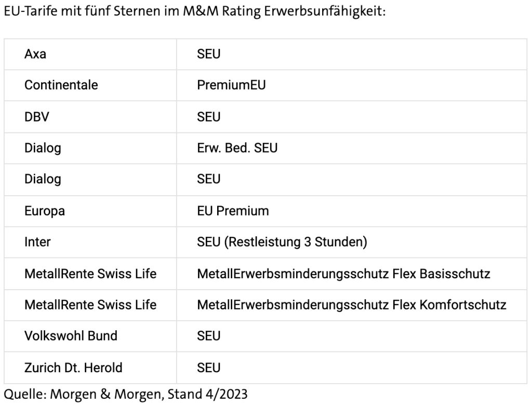Click the EU-Tarife M&M Rating heading

(194, 11)
